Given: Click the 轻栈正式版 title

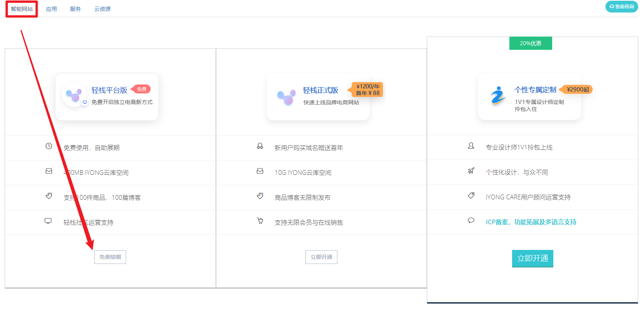Looking at the screenshot, I should point(321,90).
